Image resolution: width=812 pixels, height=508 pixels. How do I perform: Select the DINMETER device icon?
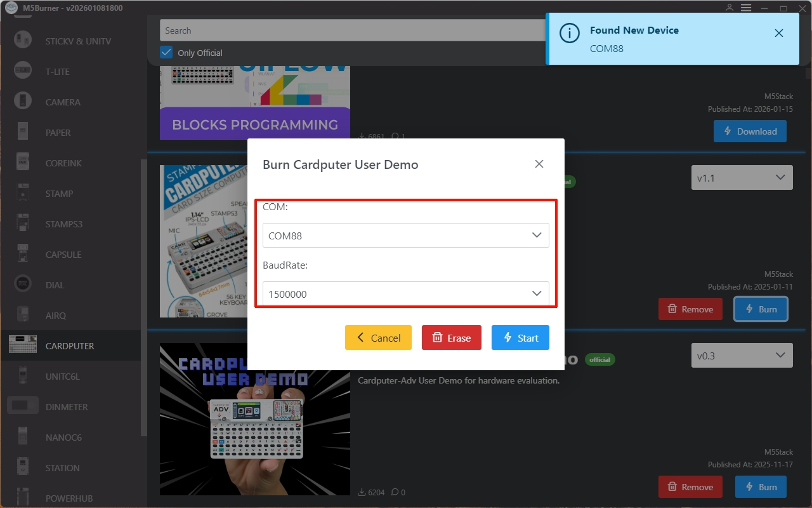pos(23,406)
